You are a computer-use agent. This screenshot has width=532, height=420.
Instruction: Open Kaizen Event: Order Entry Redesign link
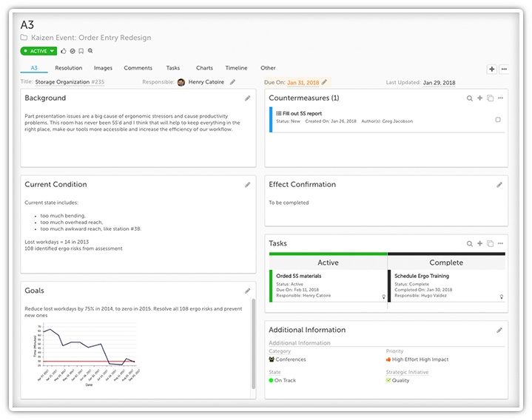pos(91,38)
